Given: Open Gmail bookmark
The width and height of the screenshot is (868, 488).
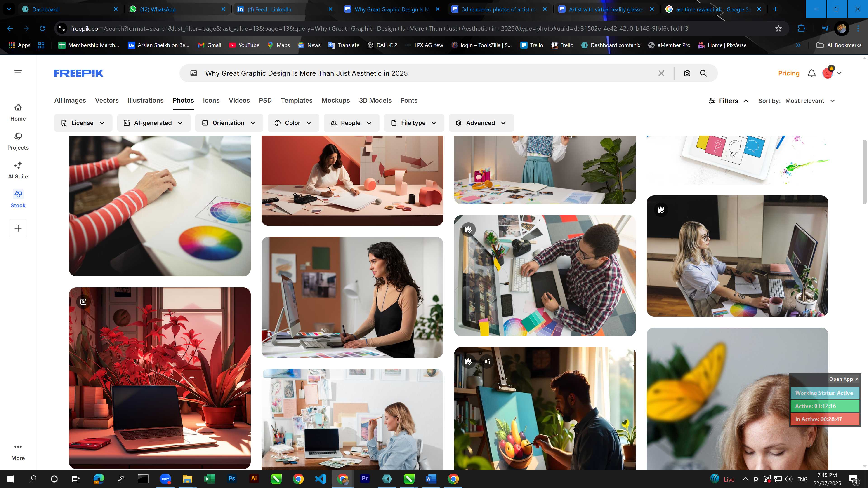Looking at the screenshot, I should pyautogui.click(x=209, y=45).
